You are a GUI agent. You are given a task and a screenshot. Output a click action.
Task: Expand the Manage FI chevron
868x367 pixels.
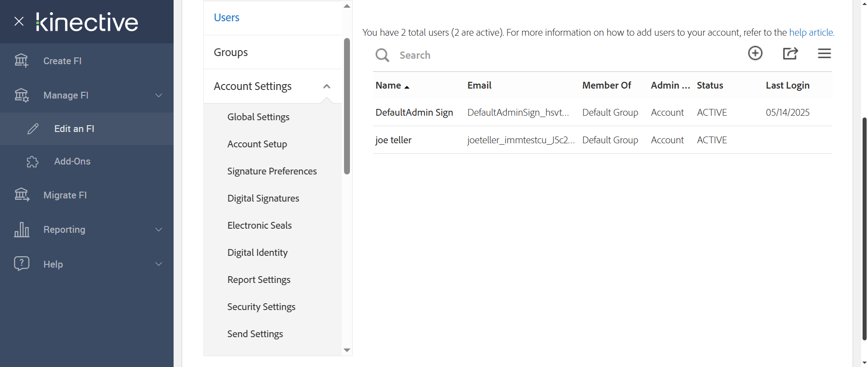pos(159,95)
